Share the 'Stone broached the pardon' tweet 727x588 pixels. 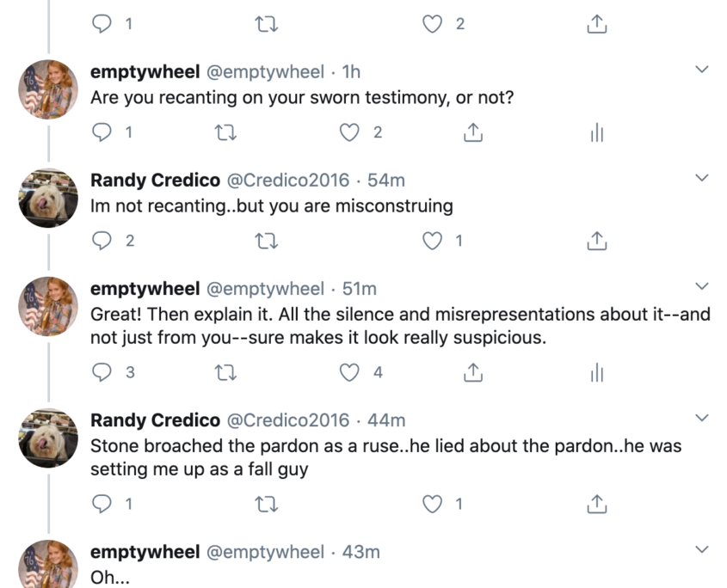click(x=597, y=504)
